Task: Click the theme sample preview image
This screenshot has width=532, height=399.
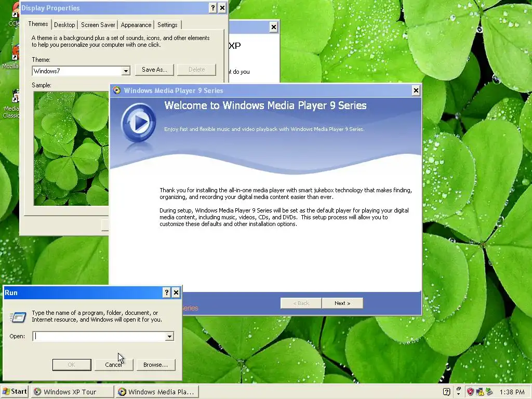Action: 71,149
